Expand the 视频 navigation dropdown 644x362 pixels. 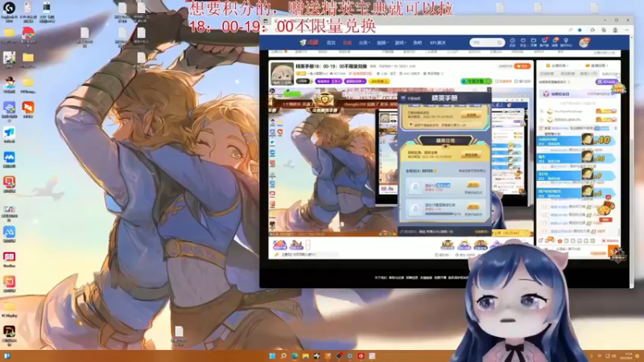(382, 43)
